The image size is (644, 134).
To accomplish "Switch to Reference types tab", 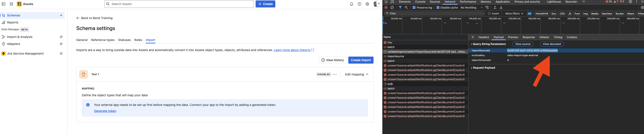I will tap(103, 40).
